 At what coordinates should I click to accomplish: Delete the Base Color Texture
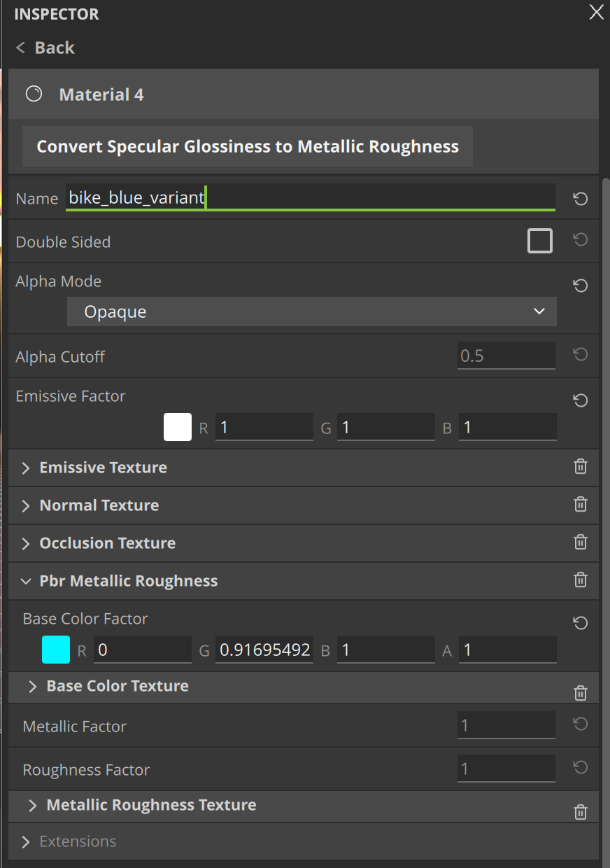pos(580,692)
